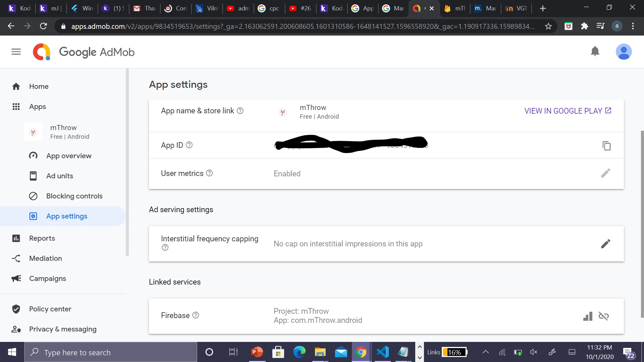Go to Blocking controls in sidebar
This screenshot has width=644, height=362.
tap(74, 196)
